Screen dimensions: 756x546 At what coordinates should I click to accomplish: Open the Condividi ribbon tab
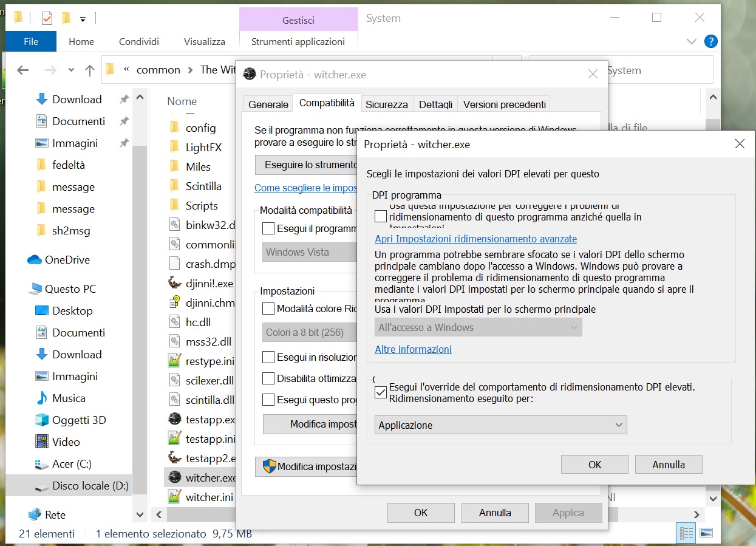pyautogui.click(x=139, y=41)
